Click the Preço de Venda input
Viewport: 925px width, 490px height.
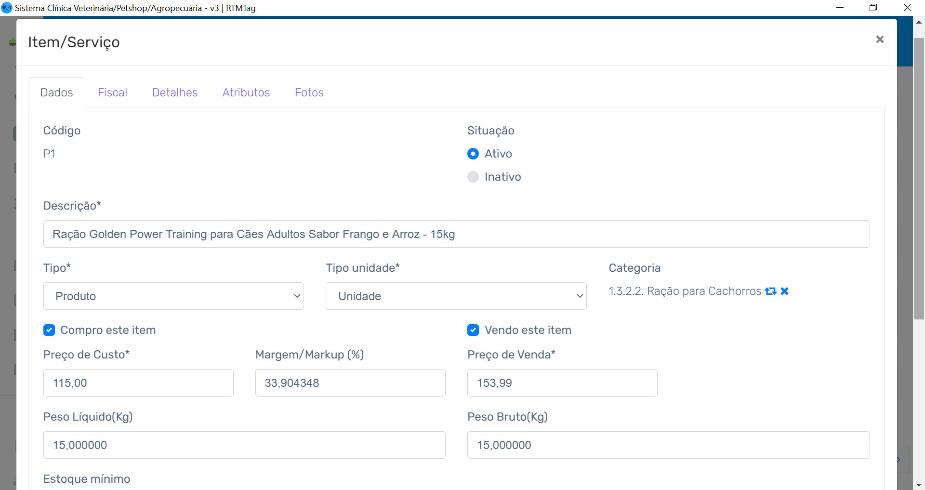[x=562, y=383]
